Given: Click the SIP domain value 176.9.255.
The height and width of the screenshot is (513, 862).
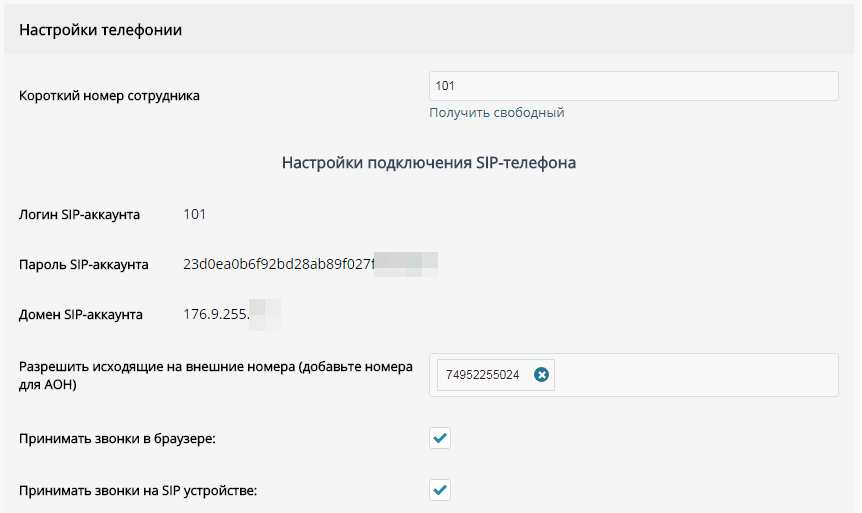Looking at the screenshot, I should (216, 315).
